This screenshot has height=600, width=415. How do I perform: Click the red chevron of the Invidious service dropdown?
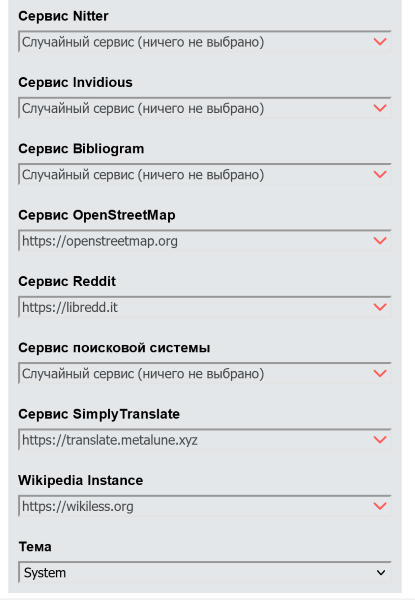(x=380, y=108)
